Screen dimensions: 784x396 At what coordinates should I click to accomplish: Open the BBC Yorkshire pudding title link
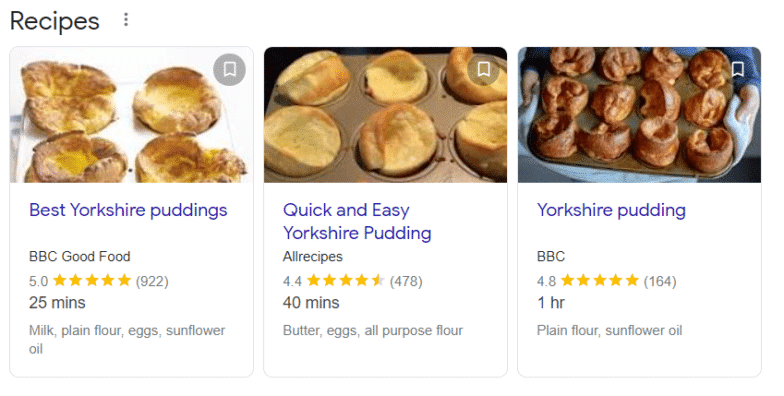point(611,210)
